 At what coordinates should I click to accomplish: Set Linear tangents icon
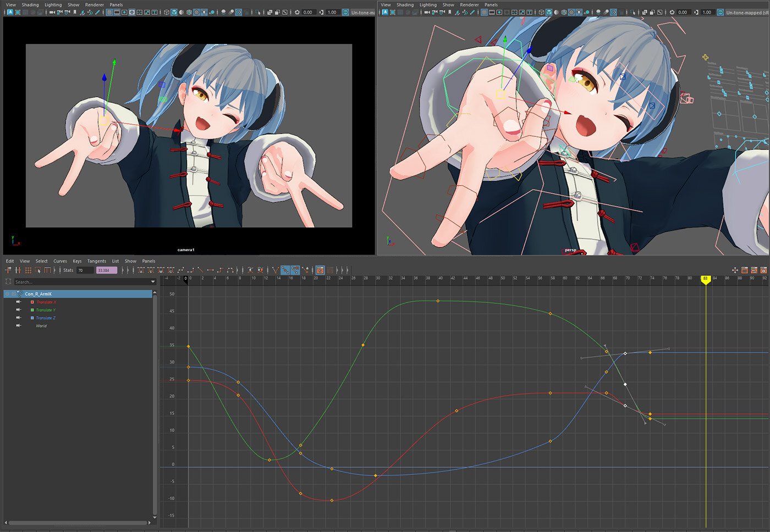(201, 270)
